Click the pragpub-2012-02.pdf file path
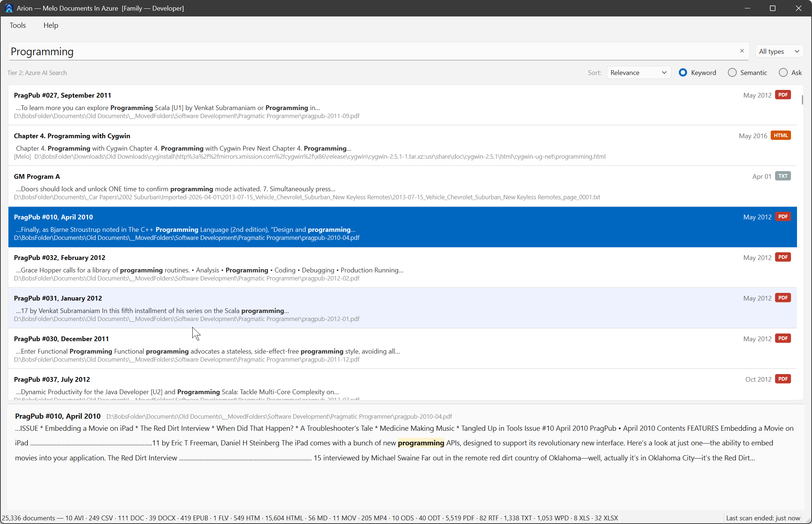Screen dimensions: 812x524 point(186,278)
